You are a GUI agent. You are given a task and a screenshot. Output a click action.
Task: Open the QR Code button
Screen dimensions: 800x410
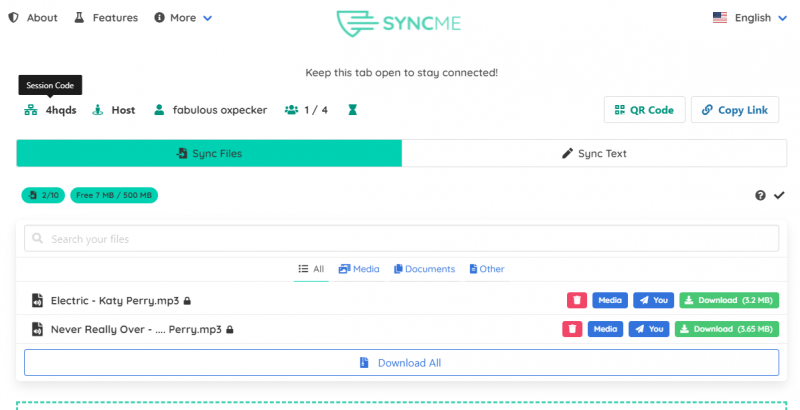(644, 110)
